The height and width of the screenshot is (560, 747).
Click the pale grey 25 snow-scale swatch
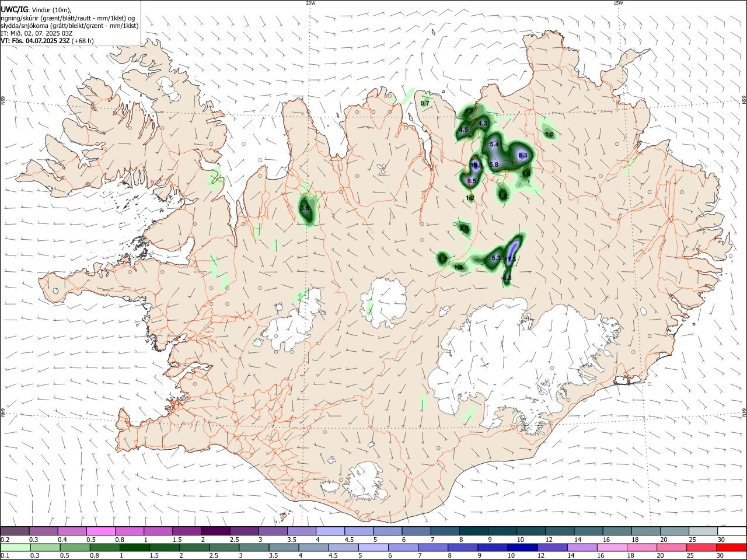pyautogui.click(x=703, y=531)
